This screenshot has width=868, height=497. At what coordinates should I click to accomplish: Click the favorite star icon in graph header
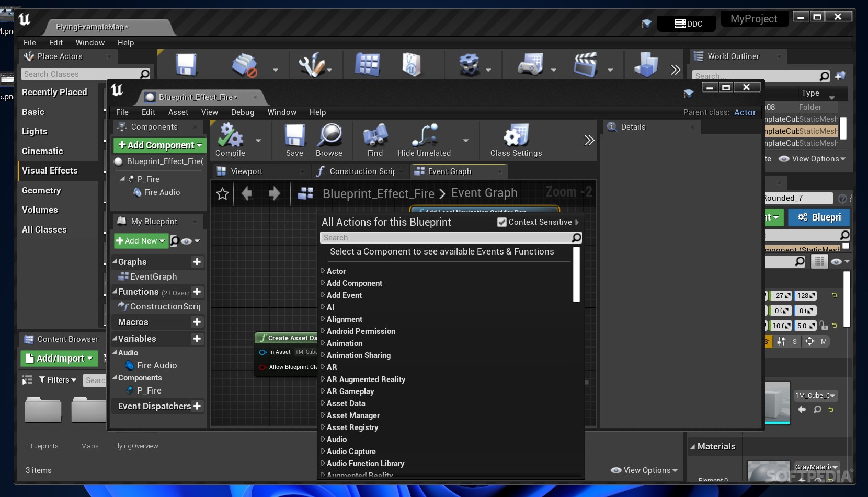[x=222, y=194]
